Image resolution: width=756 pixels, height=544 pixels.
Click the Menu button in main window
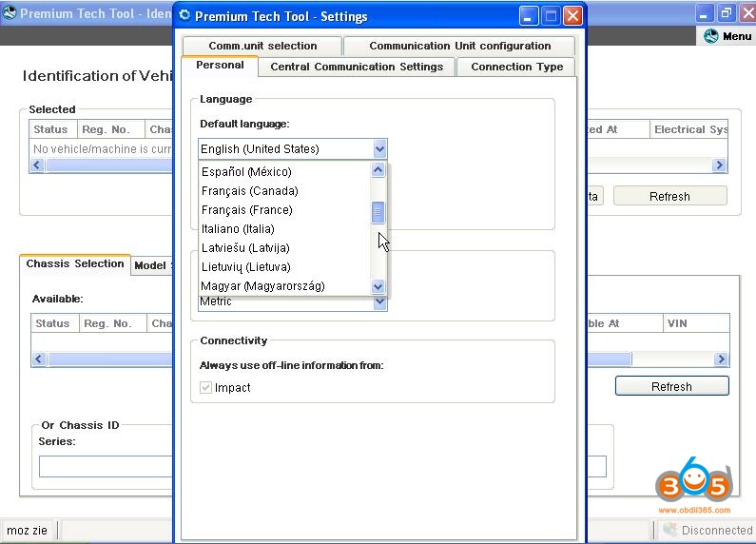(727, 36)
